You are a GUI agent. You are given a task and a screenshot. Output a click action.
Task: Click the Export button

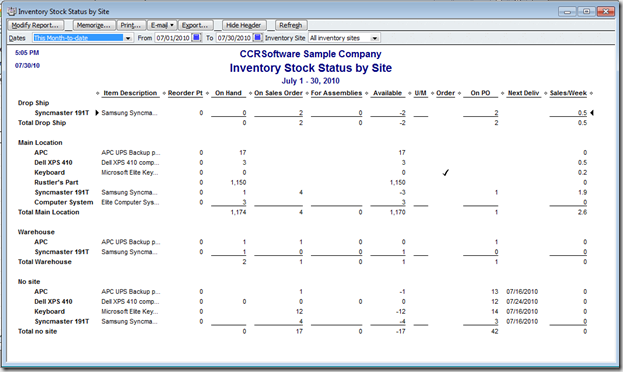coord(195,25)
